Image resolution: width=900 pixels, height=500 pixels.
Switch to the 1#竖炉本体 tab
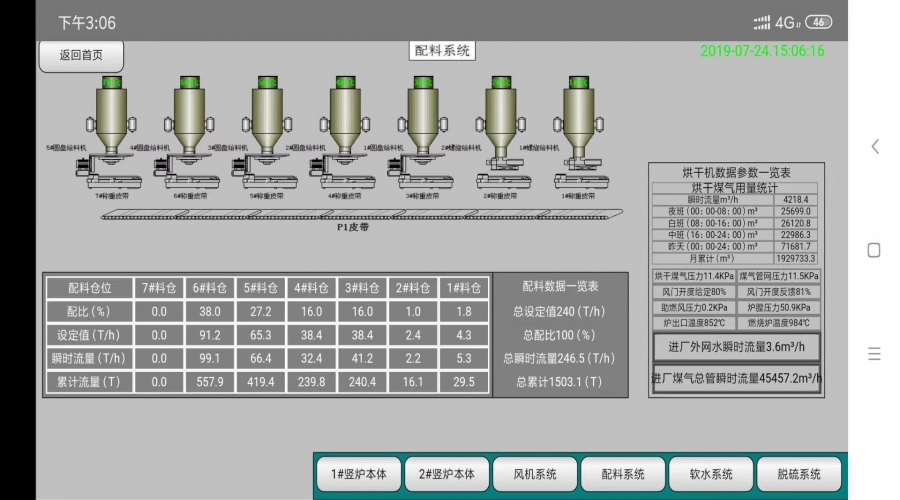click(x=359, y=473)
